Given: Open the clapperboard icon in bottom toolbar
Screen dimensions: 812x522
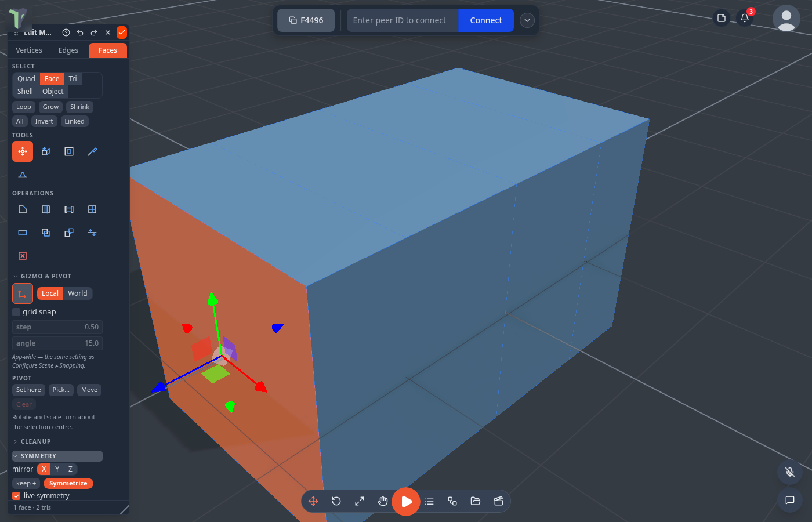Looking at the screenshot, I should 499,501.
